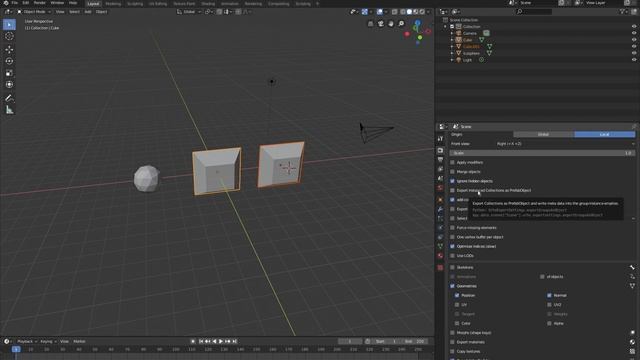Open the Front view direction dropdown

tap(565, 144)
